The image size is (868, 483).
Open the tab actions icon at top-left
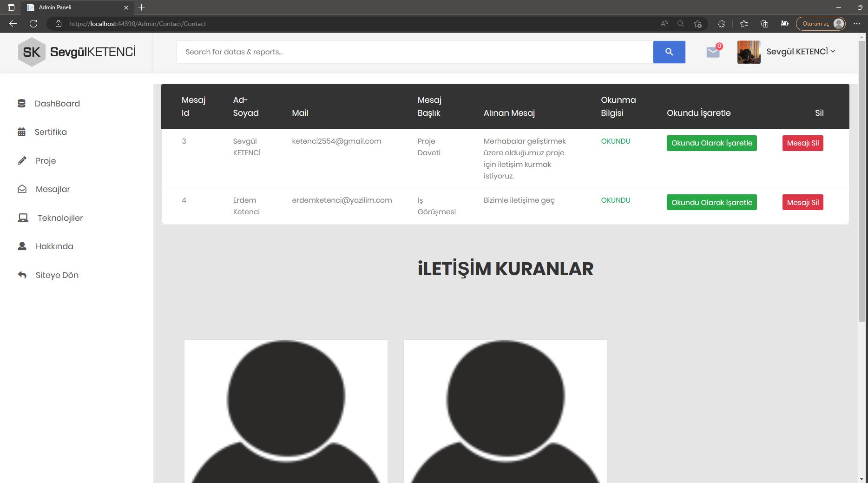tap(11, 7)
